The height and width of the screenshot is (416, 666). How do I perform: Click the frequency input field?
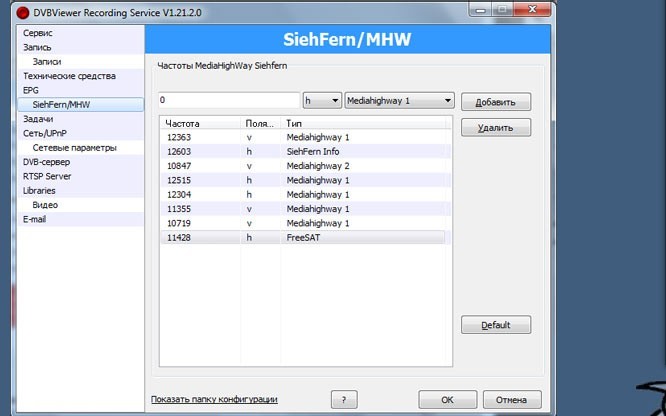227,101
